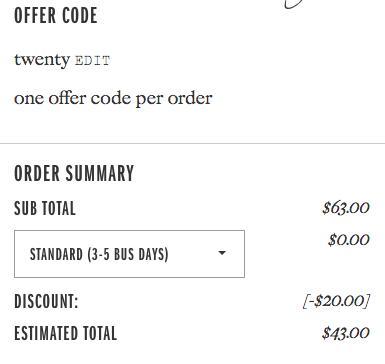
Task: Click the DISCOUNT: label
Action: coord(46,301)
